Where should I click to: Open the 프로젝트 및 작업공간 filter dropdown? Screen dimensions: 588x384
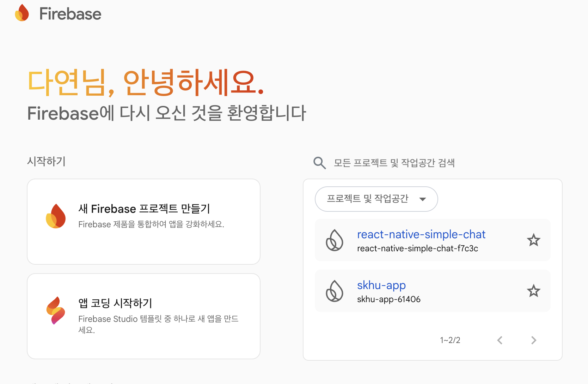[x=376, y=199]
